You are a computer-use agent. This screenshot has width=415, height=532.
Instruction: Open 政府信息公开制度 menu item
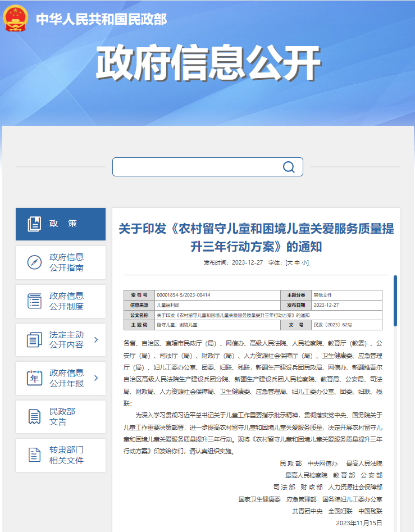(x=61, y=301)
